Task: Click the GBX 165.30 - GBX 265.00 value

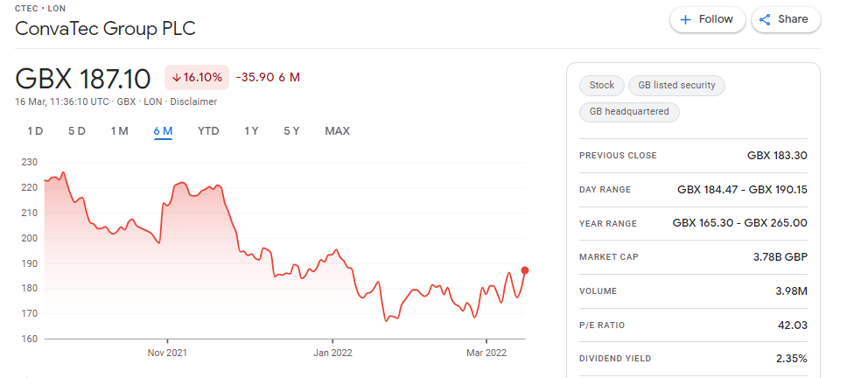Action: click(739, 223)
